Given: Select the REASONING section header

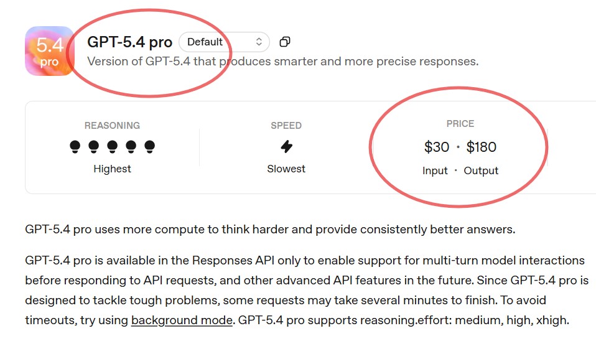Looking at the screenshot, I should (x=113, y=125).
